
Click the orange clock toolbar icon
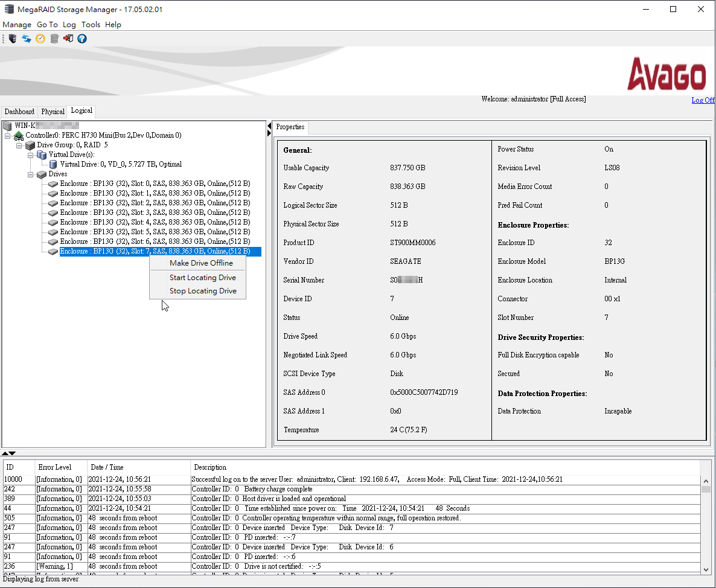tap(40, 39)
